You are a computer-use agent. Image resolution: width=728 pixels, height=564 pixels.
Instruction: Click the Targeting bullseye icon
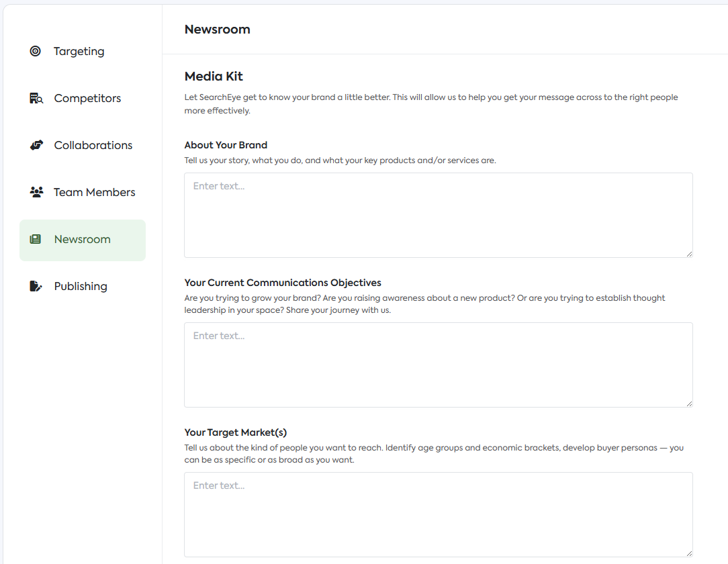36,51
